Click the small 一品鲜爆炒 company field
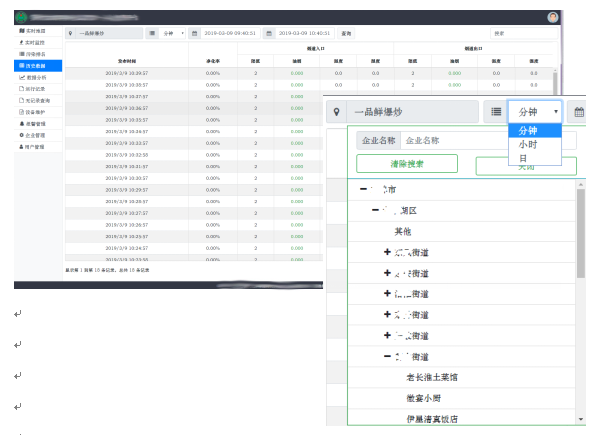 click(x=109, y=33)
